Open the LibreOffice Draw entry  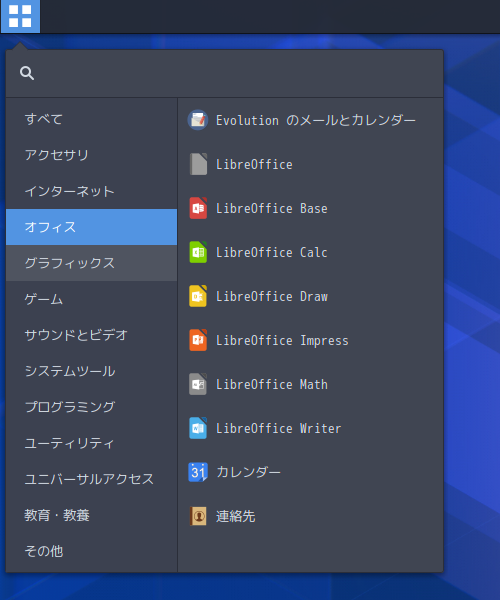point(310,296)
